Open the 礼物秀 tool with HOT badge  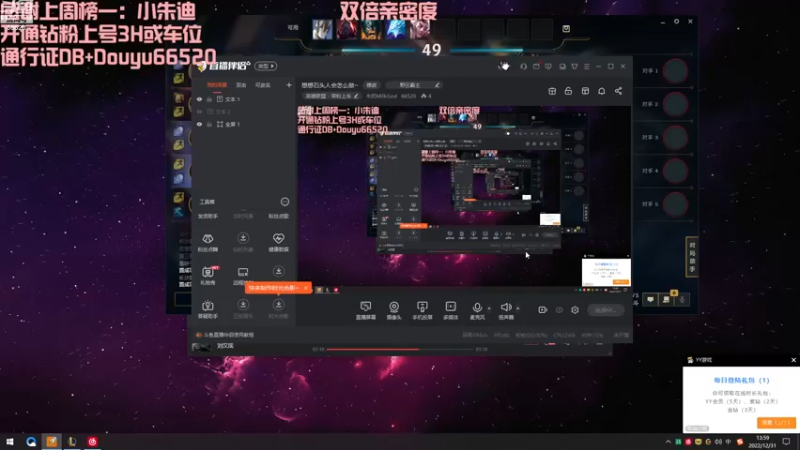(x=208, y=274)
